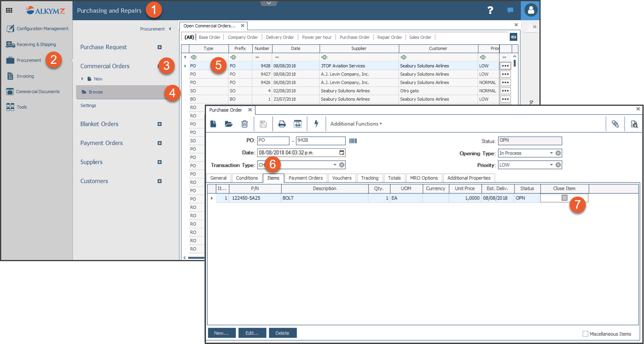
Task: Switch to General tab
Action: tap(218, 178)
